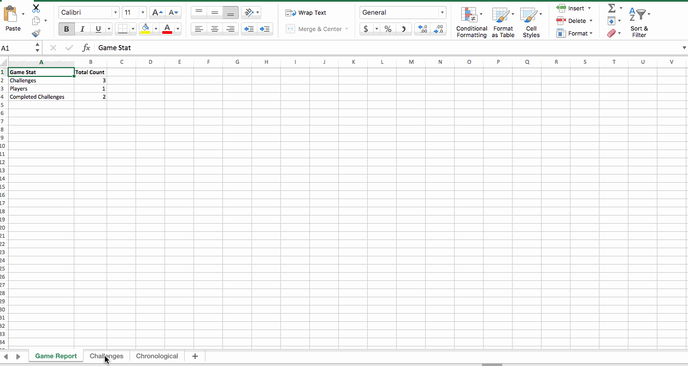Toggle Italic formatting

tap(82, 29)
